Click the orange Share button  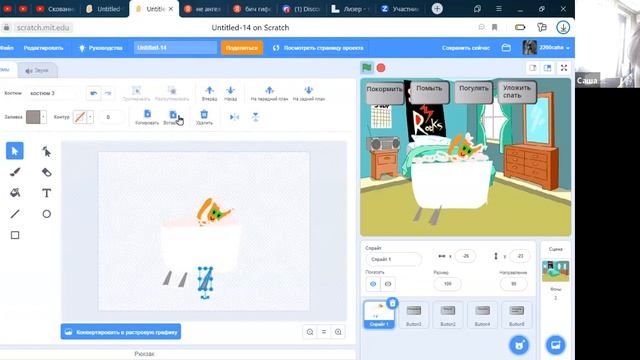point(242,48)
